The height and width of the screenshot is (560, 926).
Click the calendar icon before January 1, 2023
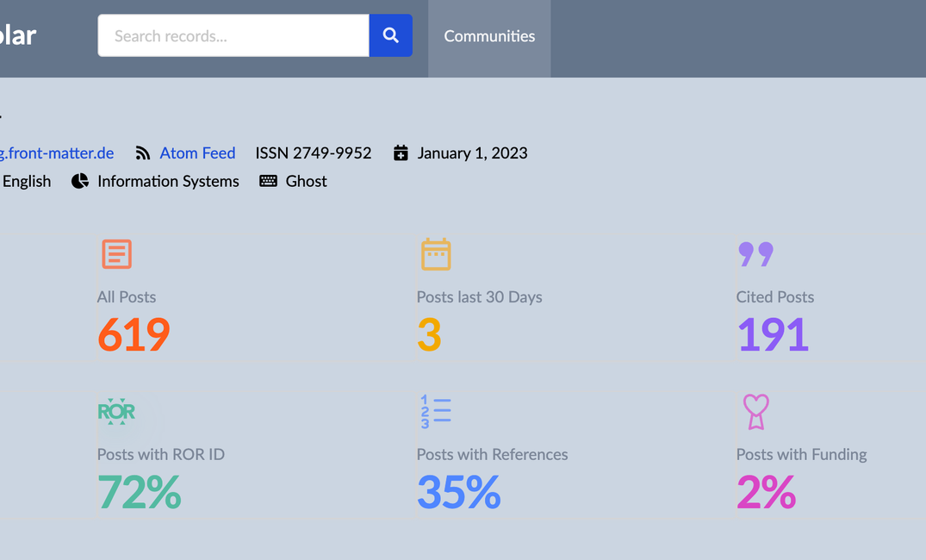401,152
